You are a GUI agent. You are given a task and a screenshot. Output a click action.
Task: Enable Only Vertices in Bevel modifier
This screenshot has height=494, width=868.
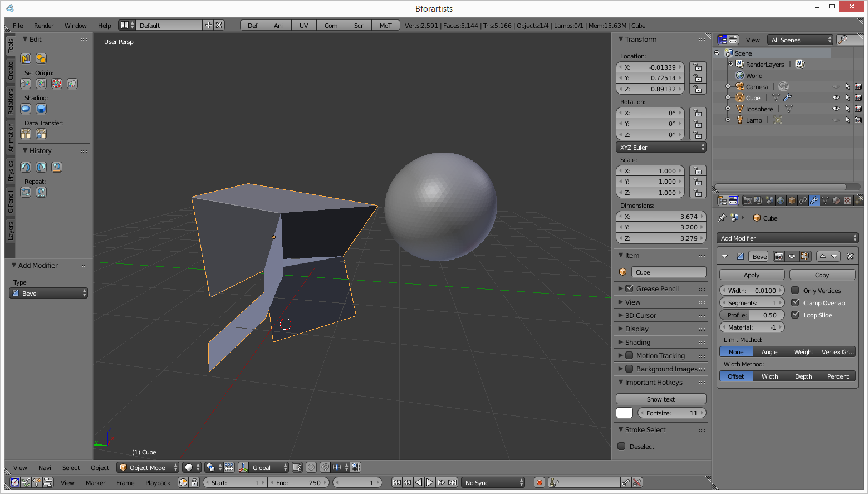[x=795, y=290]
